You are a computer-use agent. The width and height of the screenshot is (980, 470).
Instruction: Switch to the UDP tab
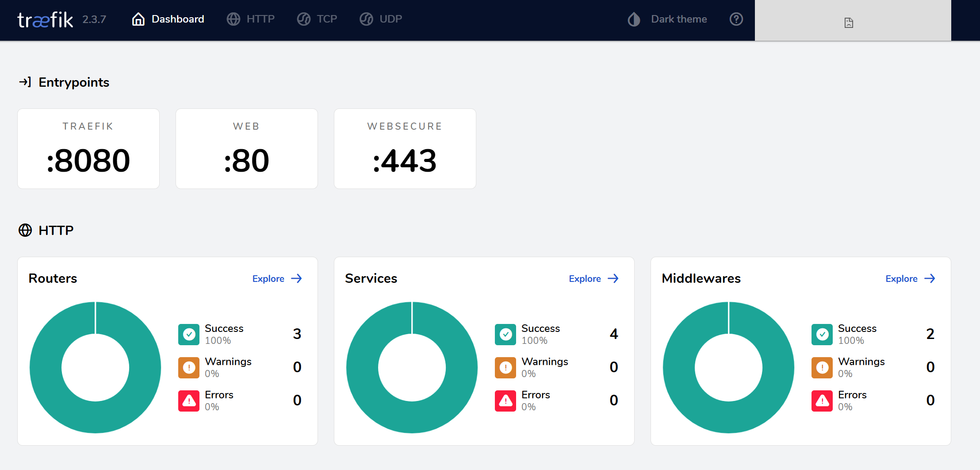point(381,19)
